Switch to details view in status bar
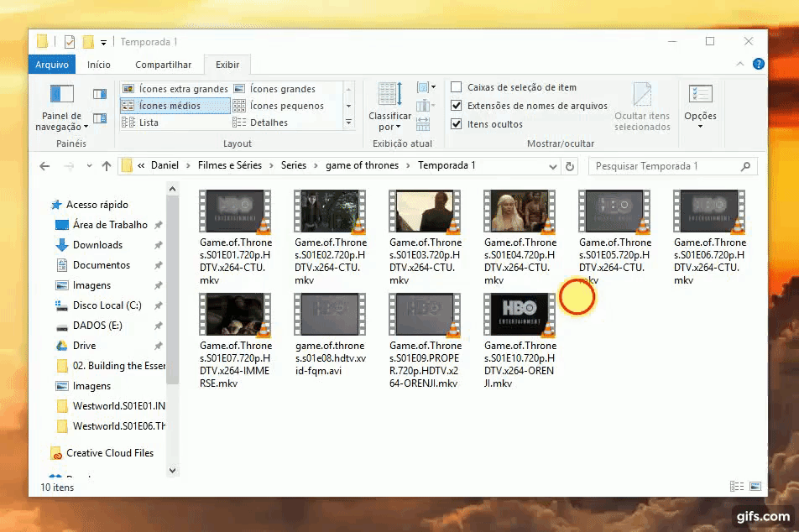Viewport: 799px width, 532px height. pos(737,487)
